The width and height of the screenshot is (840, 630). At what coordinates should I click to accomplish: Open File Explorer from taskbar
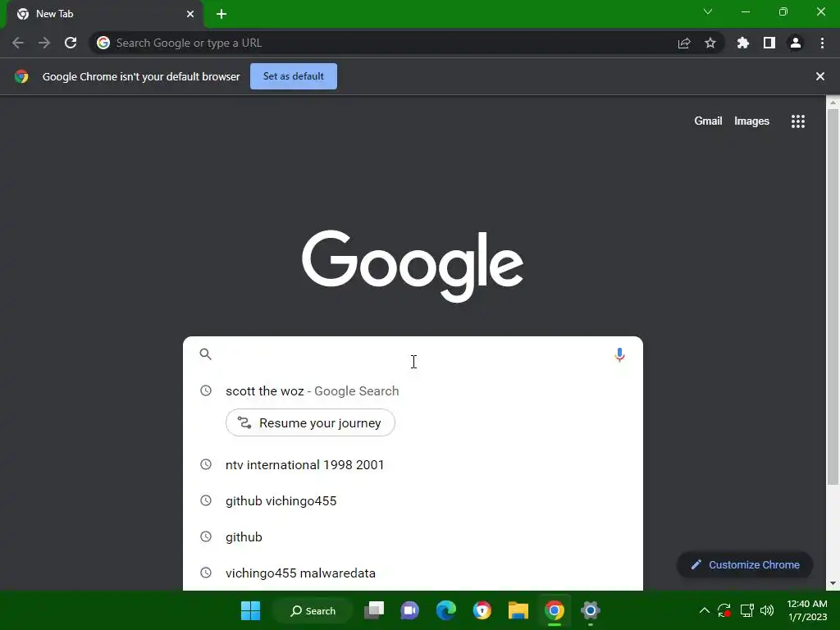518,610
